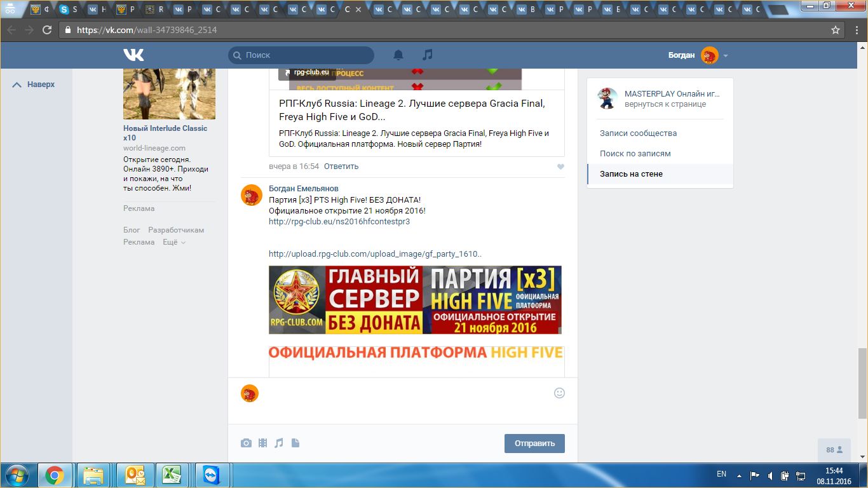
Task: Click the Блог footer link
Action: point(132,230)
